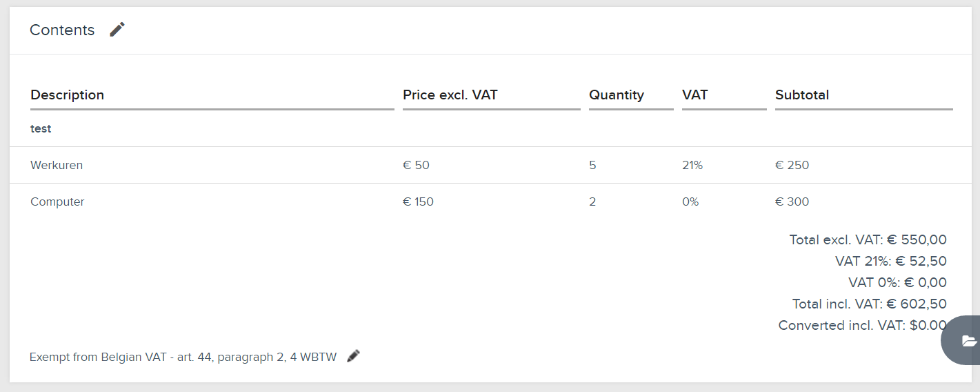The height and width of the screenshot is (392, 980).
Task: Click the Converted incl. VAT line
Action: pos(862,325)
